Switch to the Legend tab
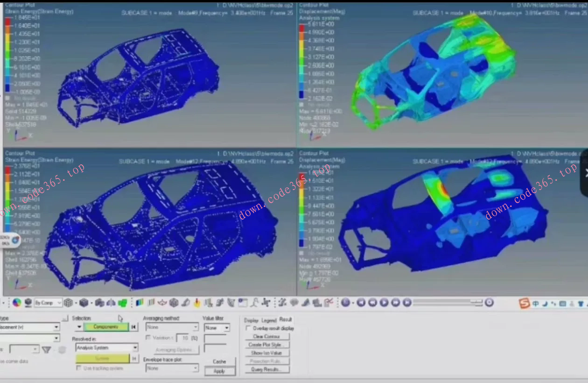 [269, 320]
